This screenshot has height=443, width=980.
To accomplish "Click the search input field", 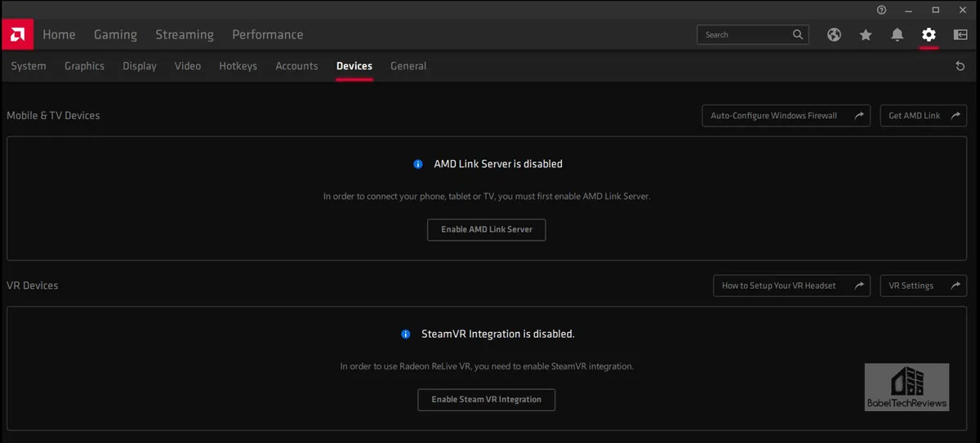I will tap(753, 35).
